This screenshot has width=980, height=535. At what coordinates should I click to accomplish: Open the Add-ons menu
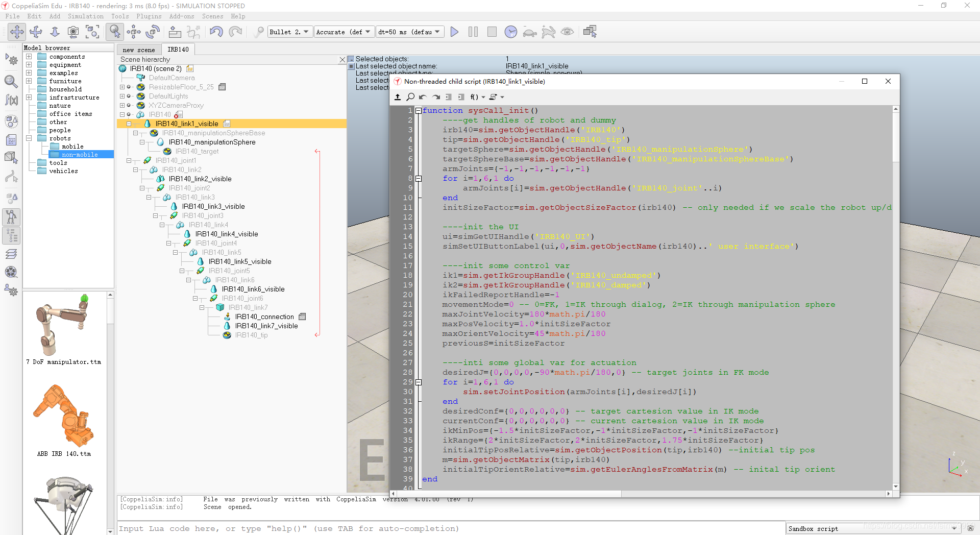click(x=182, y=16)
